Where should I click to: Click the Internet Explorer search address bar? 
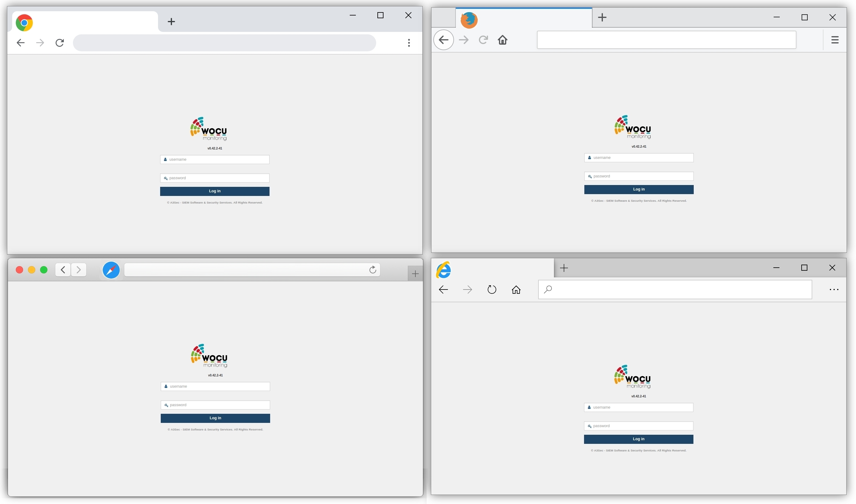[x=675, y=290]
